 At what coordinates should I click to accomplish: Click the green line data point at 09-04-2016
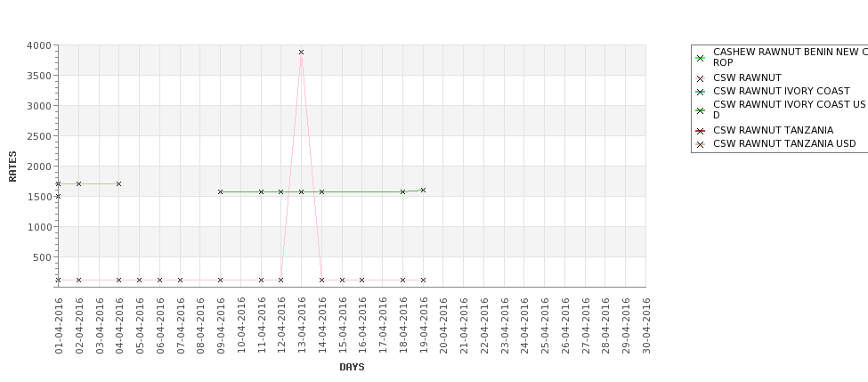pyautogui.click(x=220, y=191)
